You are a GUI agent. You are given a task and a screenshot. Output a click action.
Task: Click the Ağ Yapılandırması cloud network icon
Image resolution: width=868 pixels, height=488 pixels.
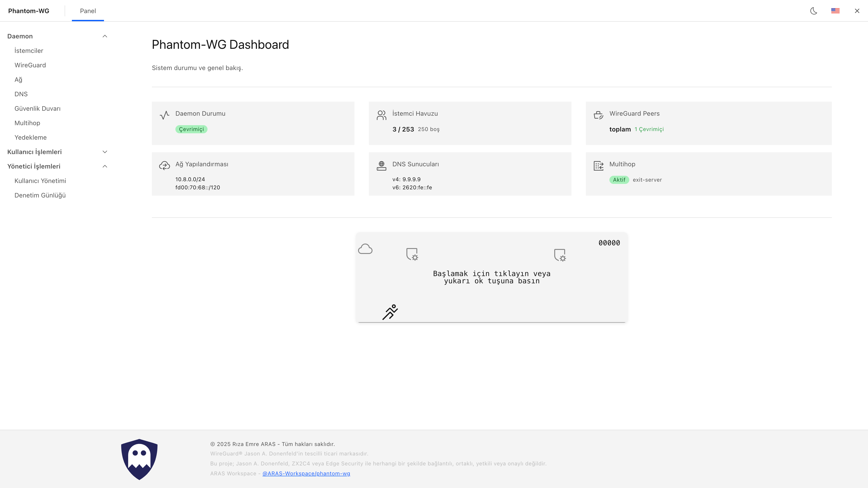[164, 166]
